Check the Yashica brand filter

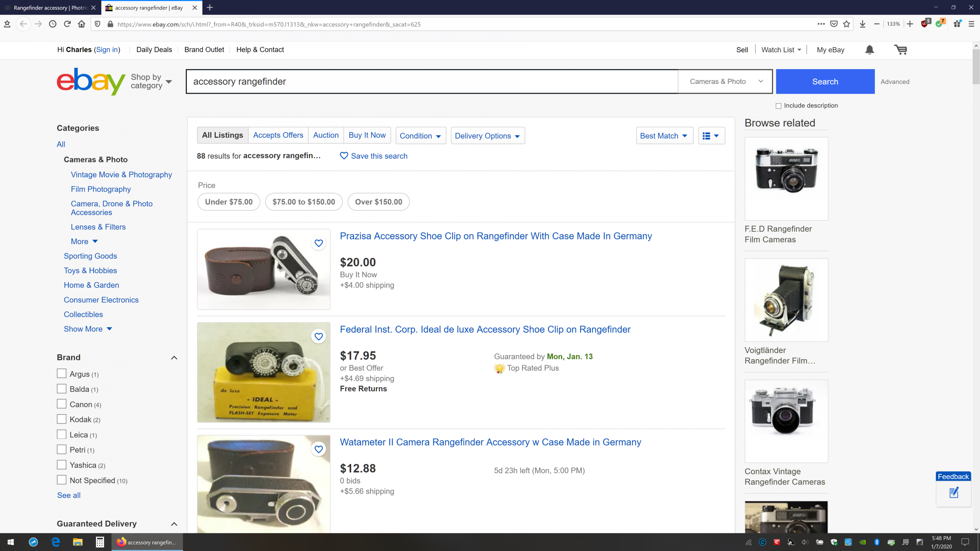(x=61, y=465)
